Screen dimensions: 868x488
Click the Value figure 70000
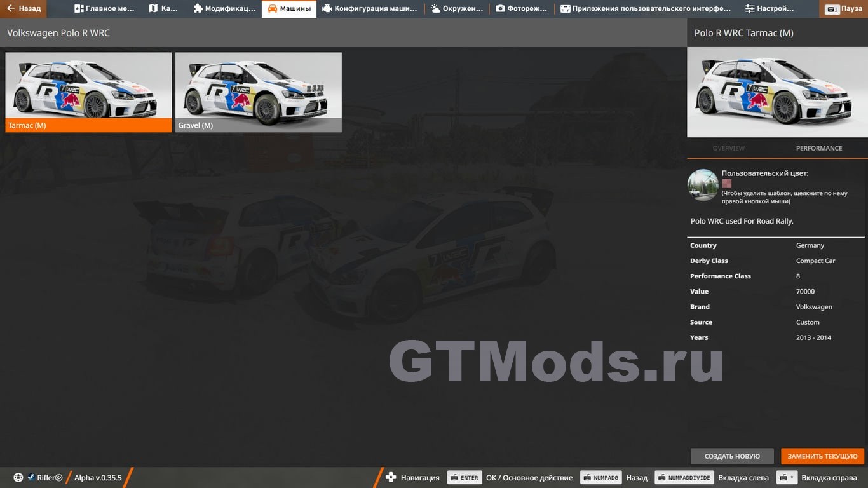805,292
